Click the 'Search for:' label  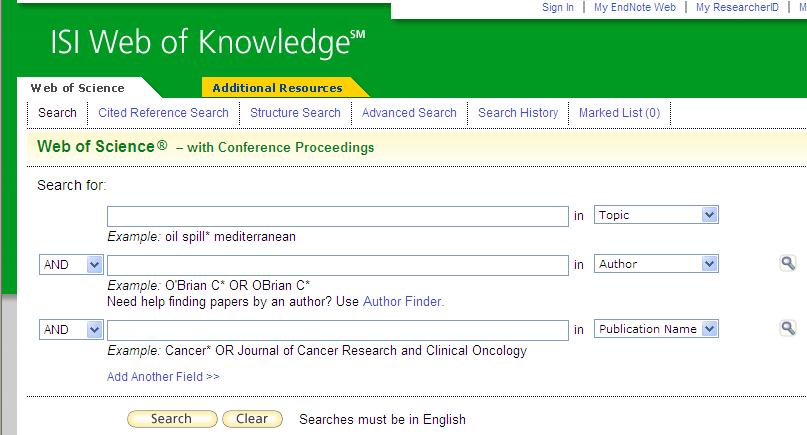(72, 185)
